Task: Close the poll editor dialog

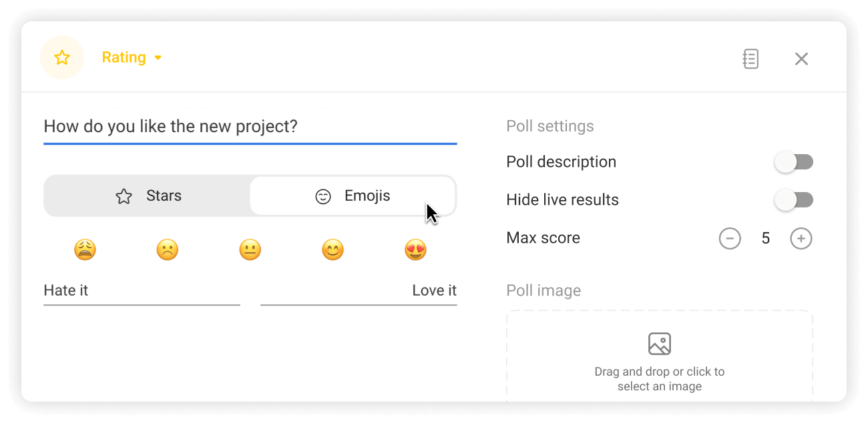Action: [801, 59]
